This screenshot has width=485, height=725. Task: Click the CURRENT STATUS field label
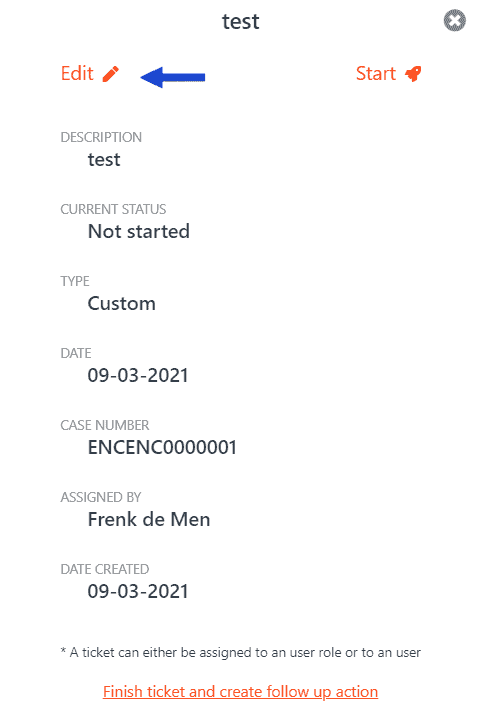(x=113, y=209)
